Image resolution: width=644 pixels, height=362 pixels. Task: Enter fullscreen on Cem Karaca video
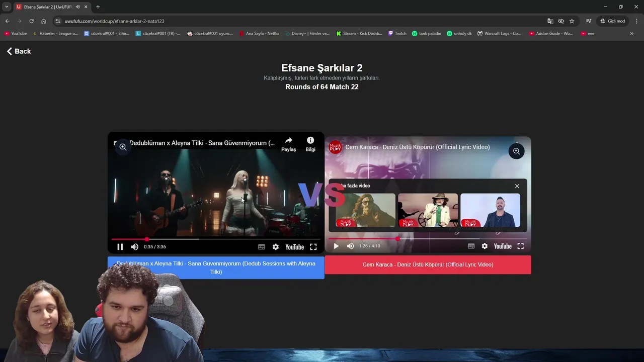521,246
